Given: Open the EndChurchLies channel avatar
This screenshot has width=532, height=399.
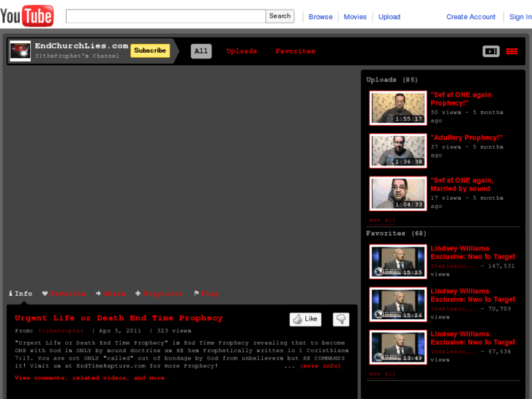Looking at the screenshot, I should [x=20, y=51].
